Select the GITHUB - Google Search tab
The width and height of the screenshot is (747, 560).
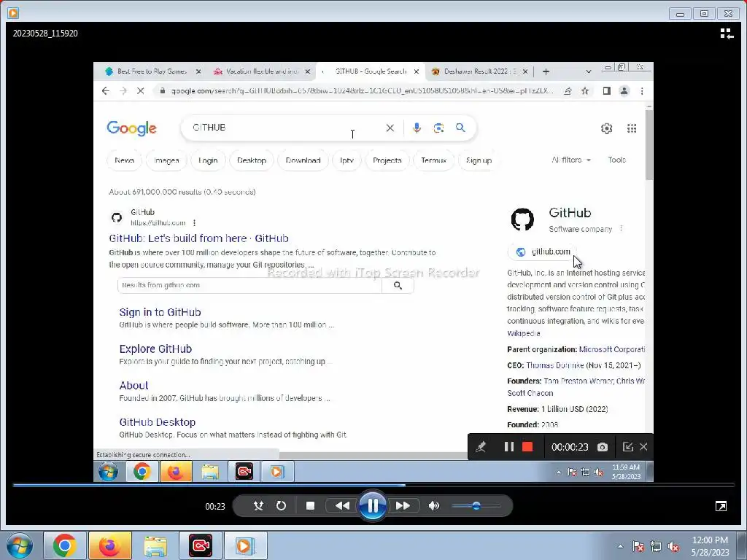pos(371,71)
